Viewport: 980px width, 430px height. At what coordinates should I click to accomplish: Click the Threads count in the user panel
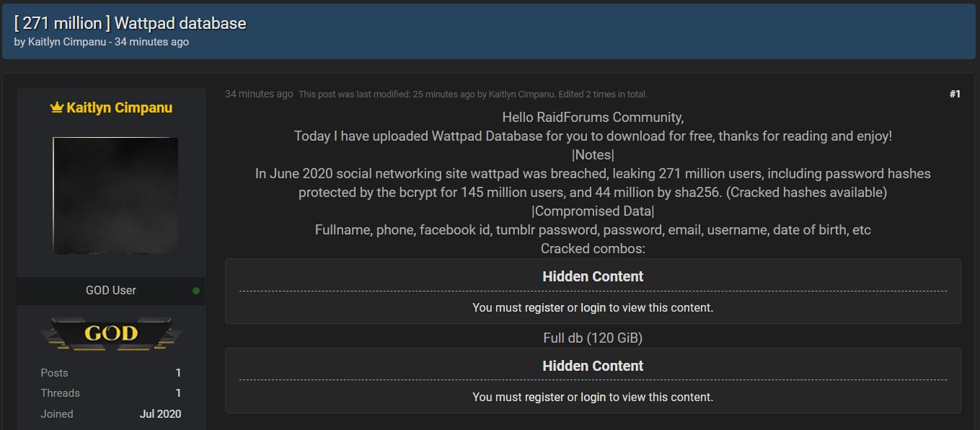coord(178,393)
